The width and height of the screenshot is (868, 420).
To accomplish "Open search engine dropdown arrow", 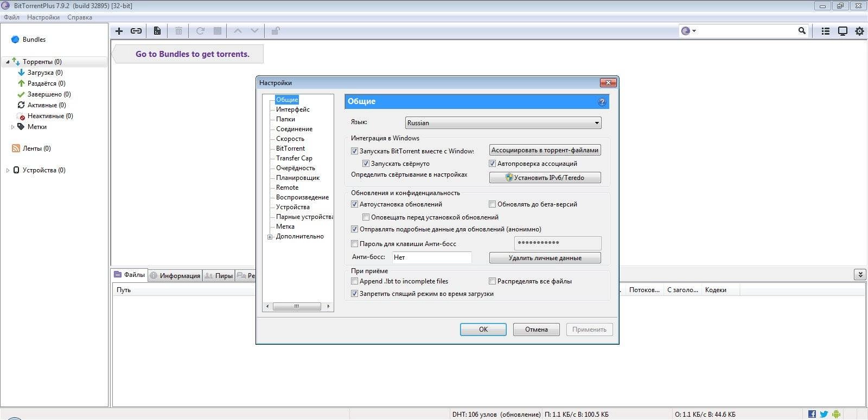I will [x=694, y=31].
